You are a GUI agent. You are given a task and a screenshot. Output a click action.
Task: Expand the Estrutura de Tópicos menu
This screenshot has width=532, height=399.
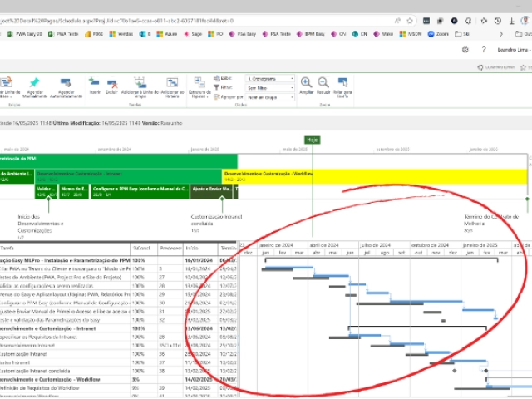[x=199, y=86]
